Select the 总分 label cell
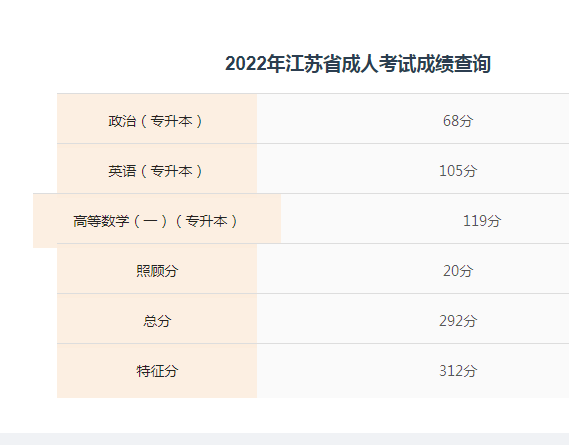Screen dimensions: 569x445 coord(157,319)
